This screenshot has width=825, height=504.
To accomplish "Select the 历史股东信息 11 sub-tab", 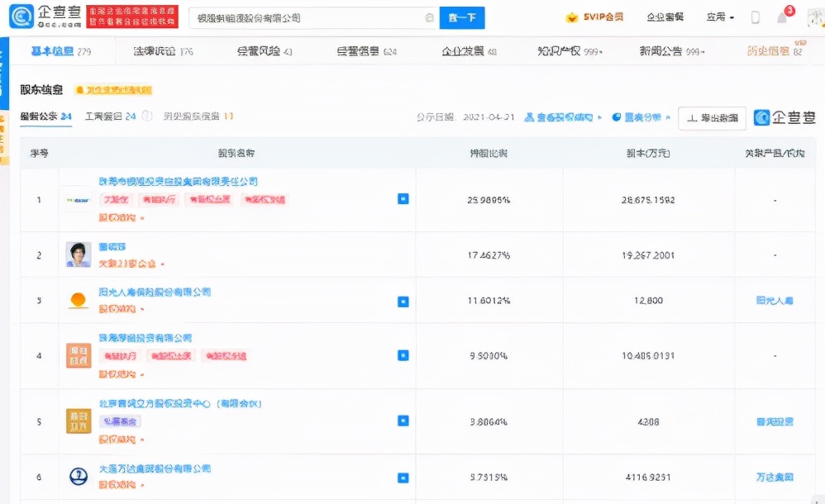I will coord(198,116).
